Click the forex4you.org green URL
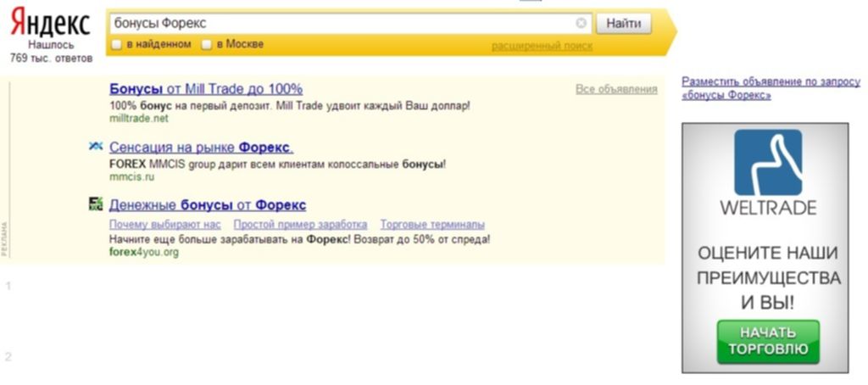868x385 pixels. click(144, 253)
